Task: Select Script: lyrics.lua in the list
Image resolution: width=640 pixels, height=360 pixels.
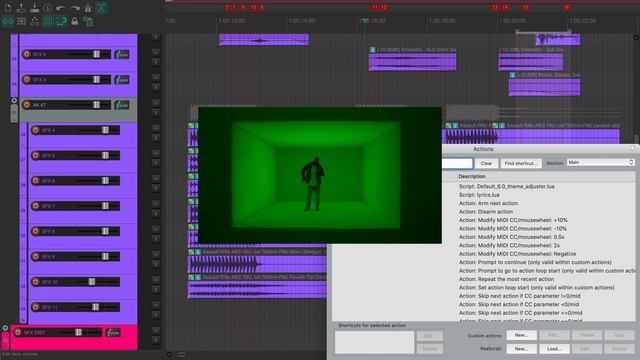Action: click(x=479, y=195)
